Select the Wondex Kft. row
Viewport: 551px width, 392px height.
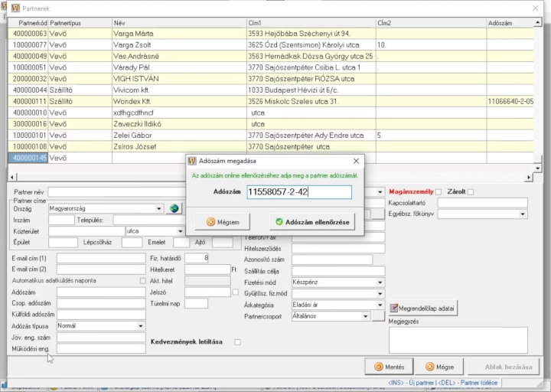[x=271, y=102]
